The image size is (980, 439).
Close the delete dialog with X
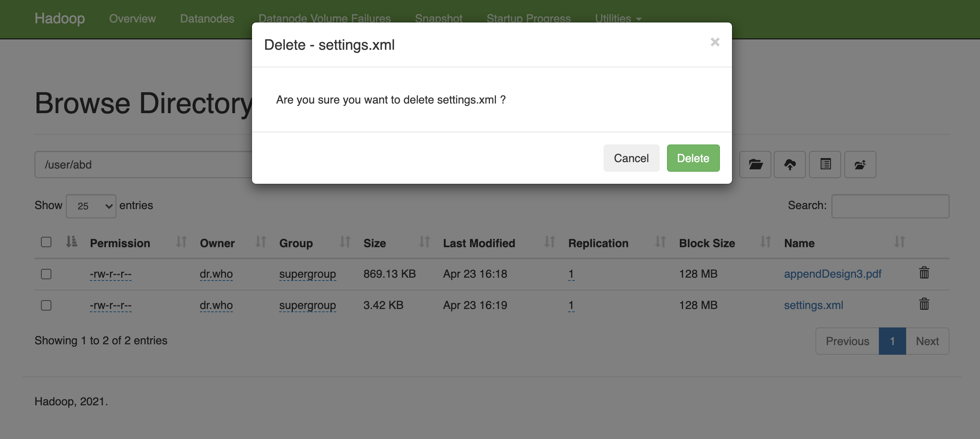coord(715,42)
